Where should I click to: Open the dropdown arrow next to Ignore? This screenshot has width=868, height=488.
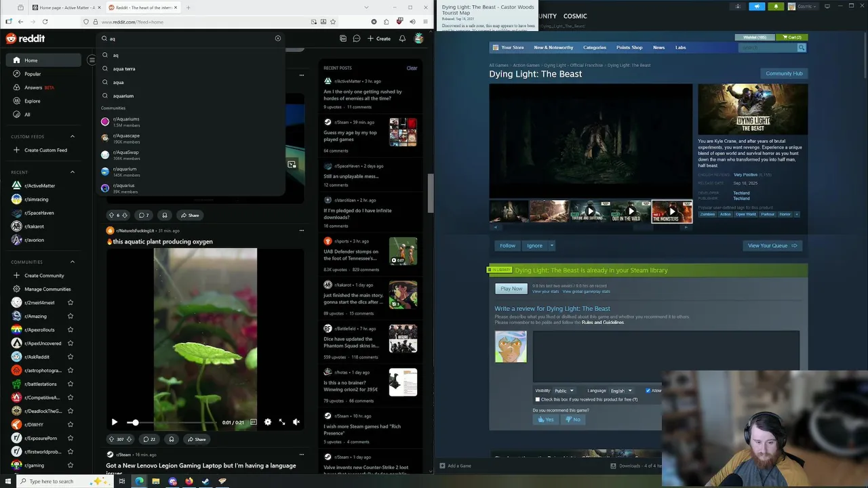[x=552, y=245]
